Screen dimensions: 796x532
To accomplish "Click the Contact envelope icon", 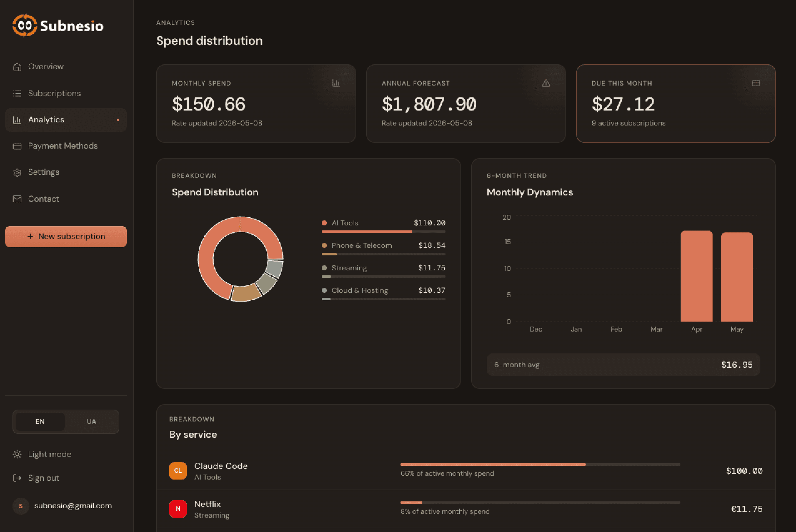I will [x=17, y=199].
